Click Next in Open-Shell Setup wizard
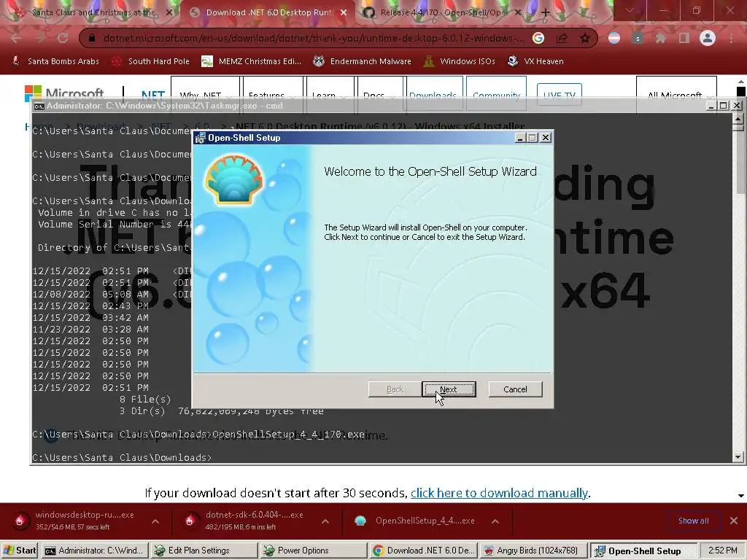 [449, 389]
